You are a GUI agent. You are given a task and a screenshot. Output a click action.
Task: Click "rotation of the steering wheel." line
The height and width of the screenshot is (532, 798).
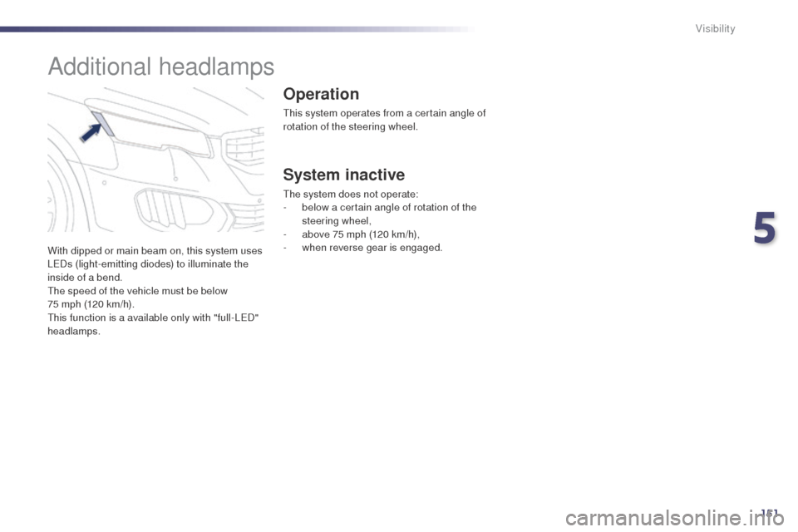point(350,126)
